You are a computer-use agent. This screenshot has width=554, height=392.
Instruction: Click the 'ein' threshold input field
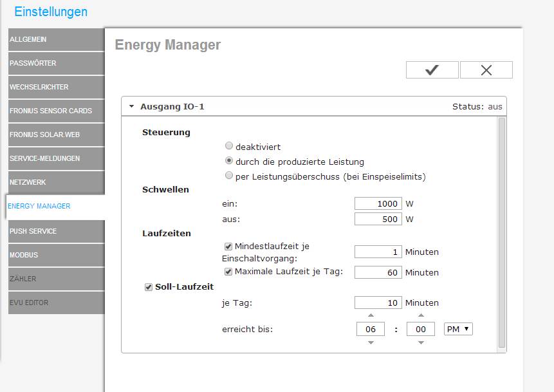pyautogui.click(x=378, y=203)
